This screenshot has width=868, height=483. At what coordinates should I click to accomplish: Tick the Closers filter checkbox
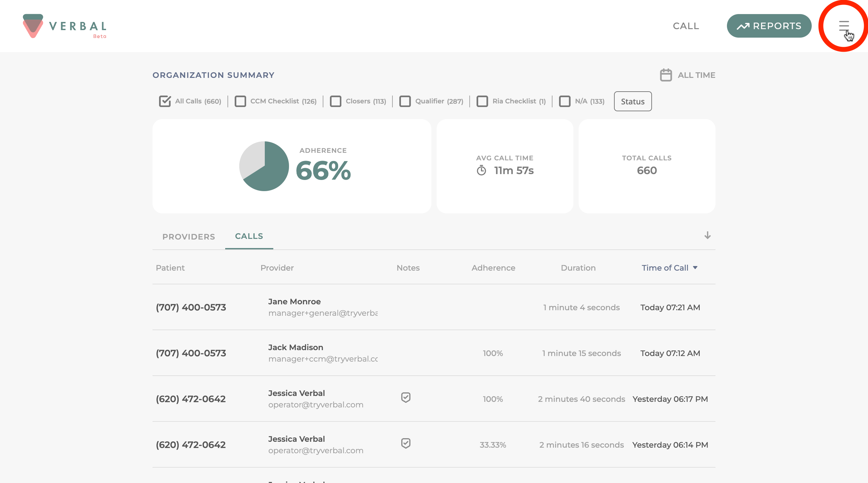coord(335,101)
